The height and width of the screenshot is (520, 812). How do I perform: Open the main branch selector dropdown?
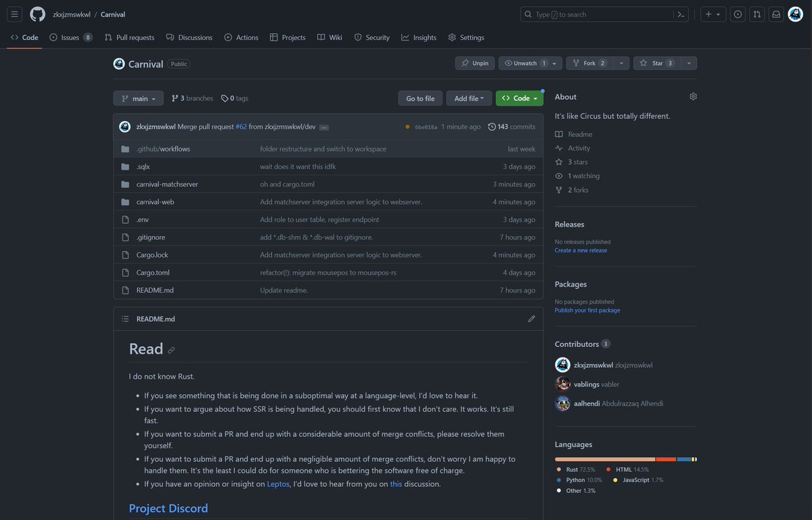pos(138,98)
